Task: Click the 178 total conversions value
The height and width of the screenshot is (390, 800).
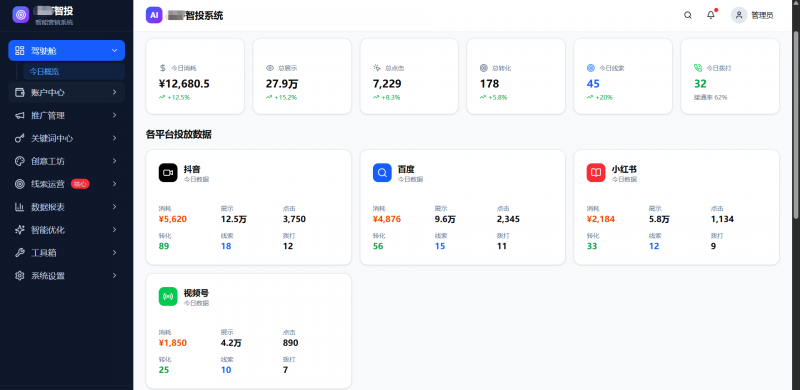Action: [x=489, y=84]
